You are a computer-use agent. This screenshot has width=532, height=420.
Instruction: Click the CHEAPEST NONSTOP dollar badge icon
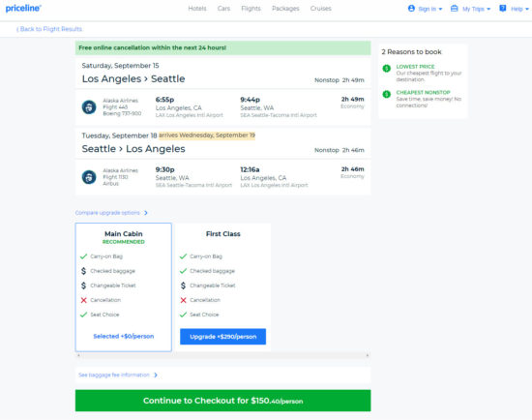point(387,94)
